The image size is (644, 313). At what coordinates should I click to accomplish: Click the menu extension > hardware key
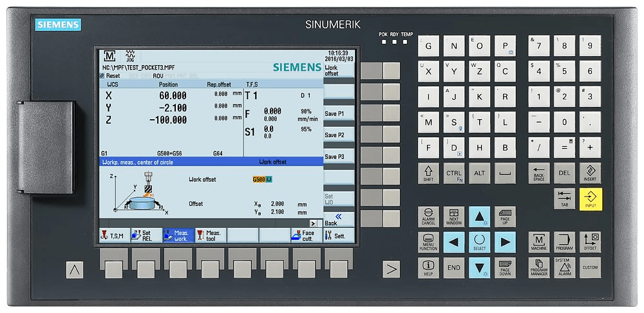click(x=391, y=269)
